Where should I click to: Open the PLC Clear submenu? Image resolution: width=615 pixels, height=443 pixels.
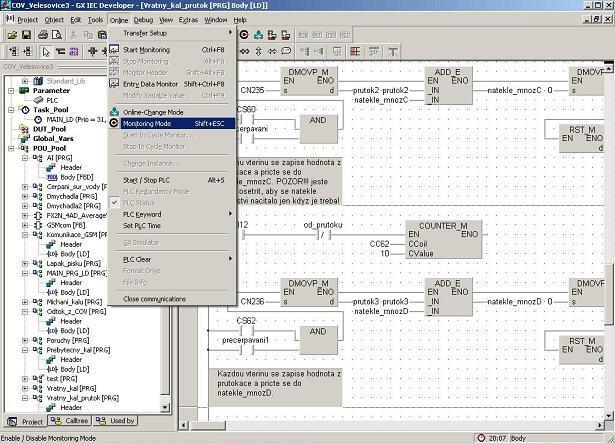point(173,259)
